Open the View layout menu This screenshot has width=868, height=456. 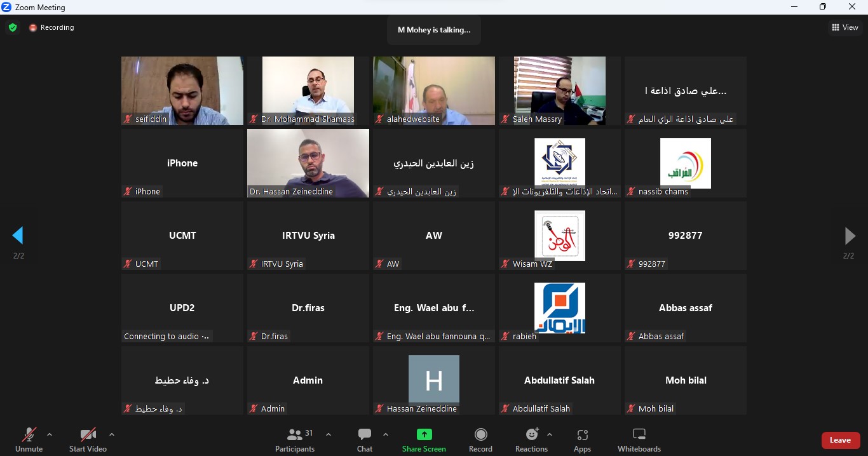tap(845, 27)
